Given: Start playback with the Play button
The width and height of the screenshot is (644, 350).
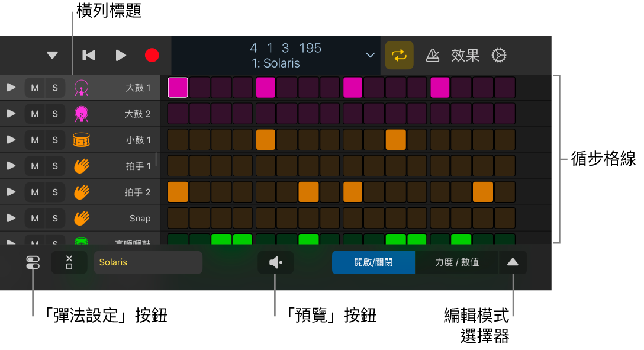Looking at the screenshot, I should [121, 55].
